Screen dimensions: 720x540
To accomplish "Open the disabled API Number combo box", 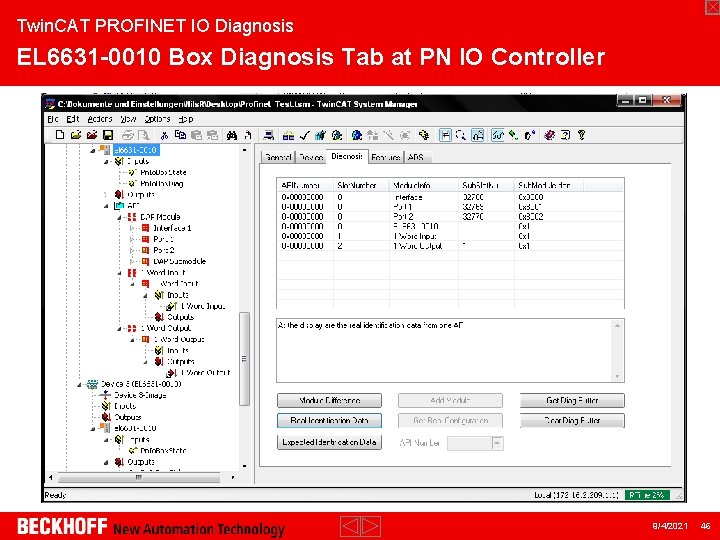I will [498, 443].
